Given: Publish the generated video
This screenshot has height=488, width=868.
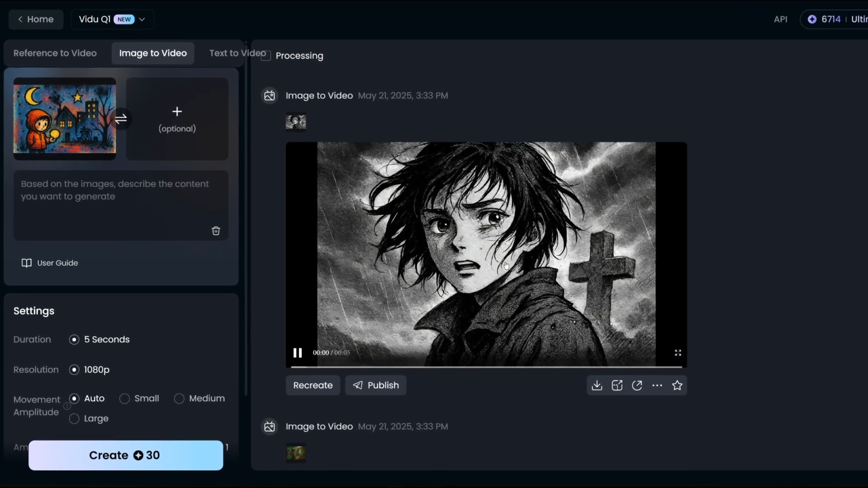Looking at the screenshot, I should point(376,385).
